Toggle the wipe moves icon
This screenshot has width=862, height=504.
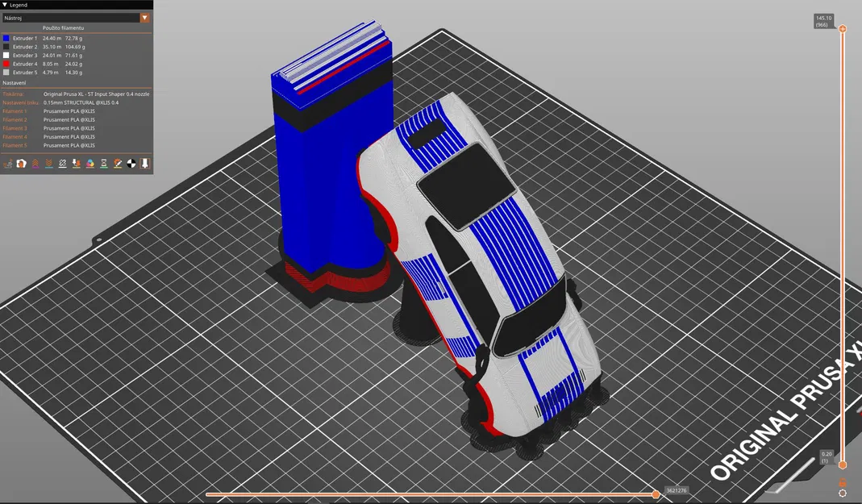[22, 163]
